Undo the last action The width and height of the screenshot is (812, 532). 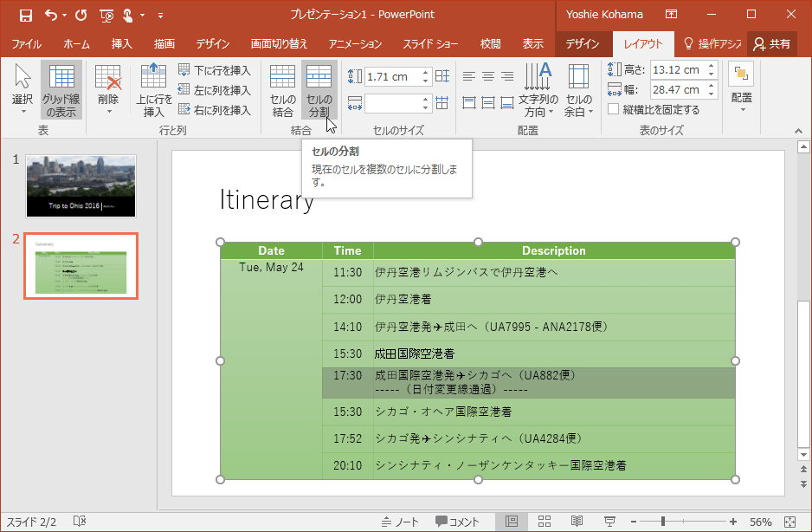coord(51,15)
